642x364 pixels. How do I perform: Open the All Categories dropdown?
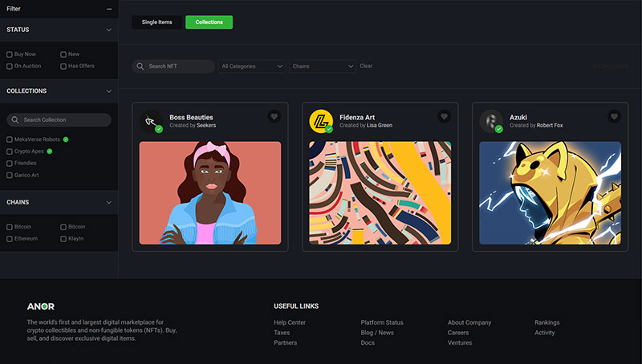click(x=252, y=67)
